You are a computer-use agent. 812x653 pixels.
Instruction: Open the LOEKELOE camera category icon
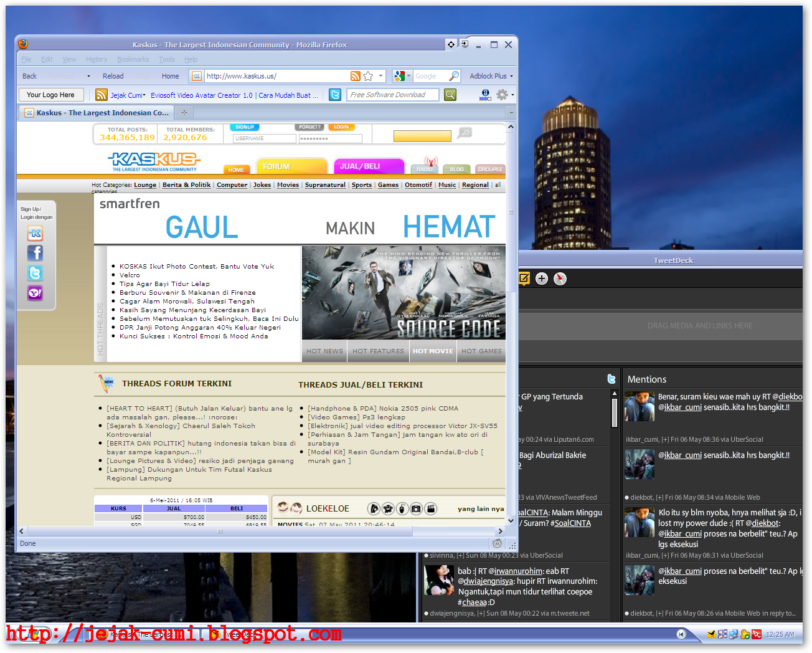click(416, 509)
